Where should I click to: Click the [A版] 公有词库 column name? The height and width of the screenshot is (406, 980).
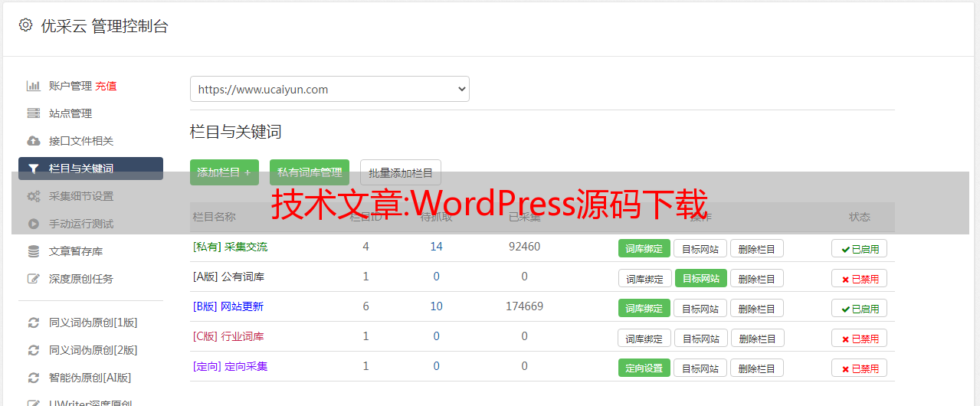click(x=228, y=277)
